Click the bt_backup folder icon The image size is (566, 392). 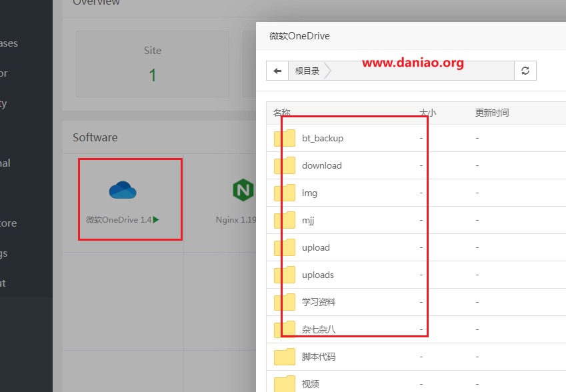coord(285,138)
